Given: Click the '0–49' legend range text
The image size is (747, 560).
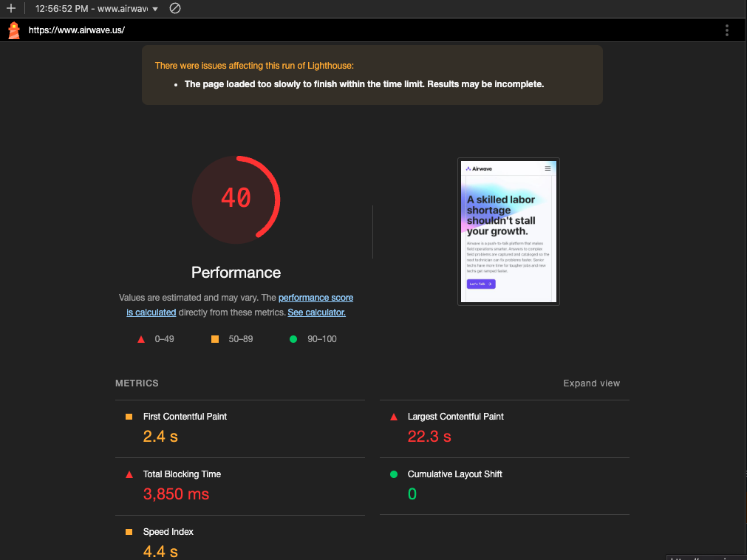Looking at the screenshot, I should [164, 339].
